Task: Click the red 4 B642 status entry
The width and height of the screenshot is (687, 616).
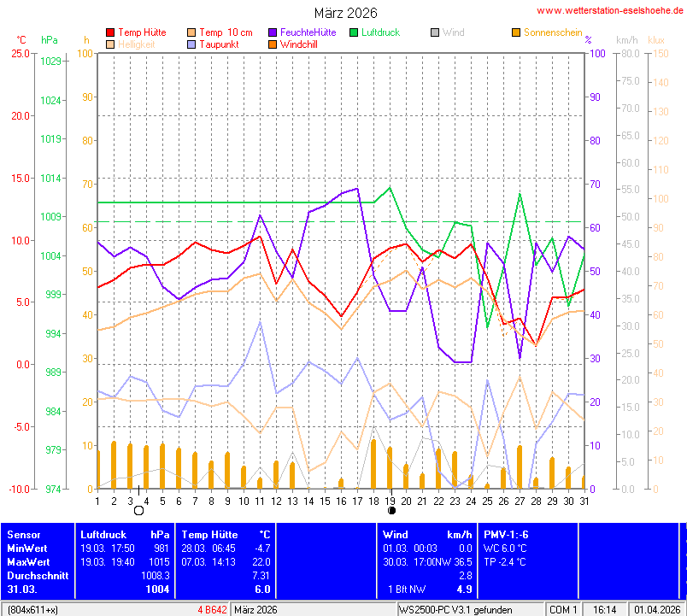Action: (x=212, y=610)
